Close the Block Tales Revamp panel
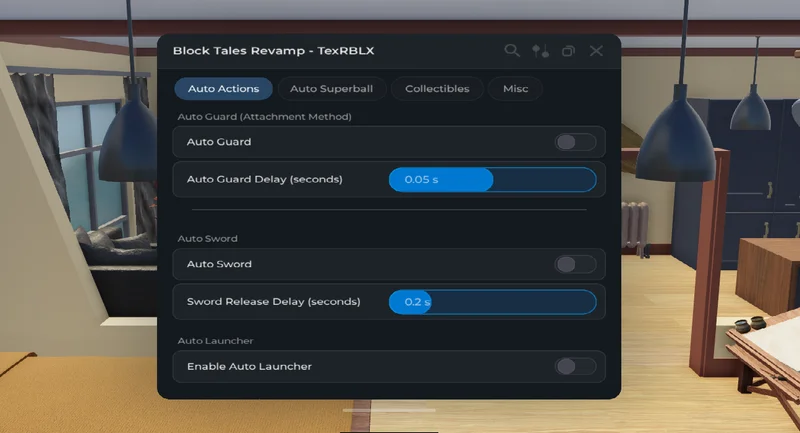Image resolution: width=800 pixels, height=433 pixels. (596, 50)
